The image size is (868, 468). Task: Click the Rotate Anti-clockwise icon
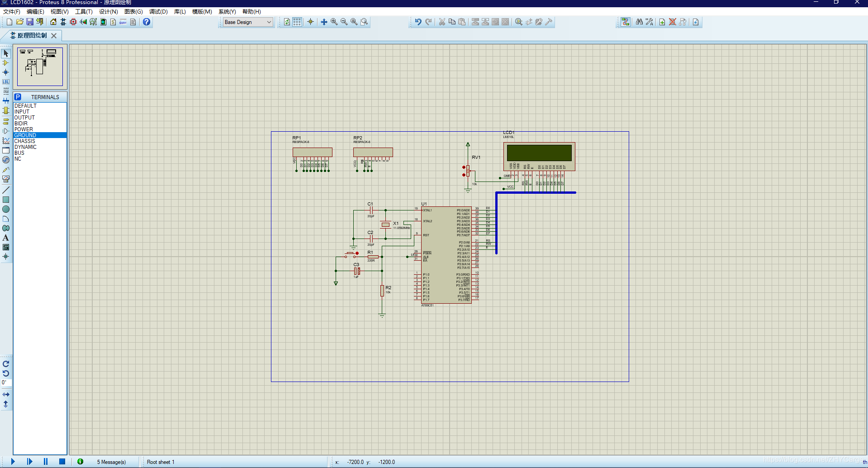tap(6, 373)
